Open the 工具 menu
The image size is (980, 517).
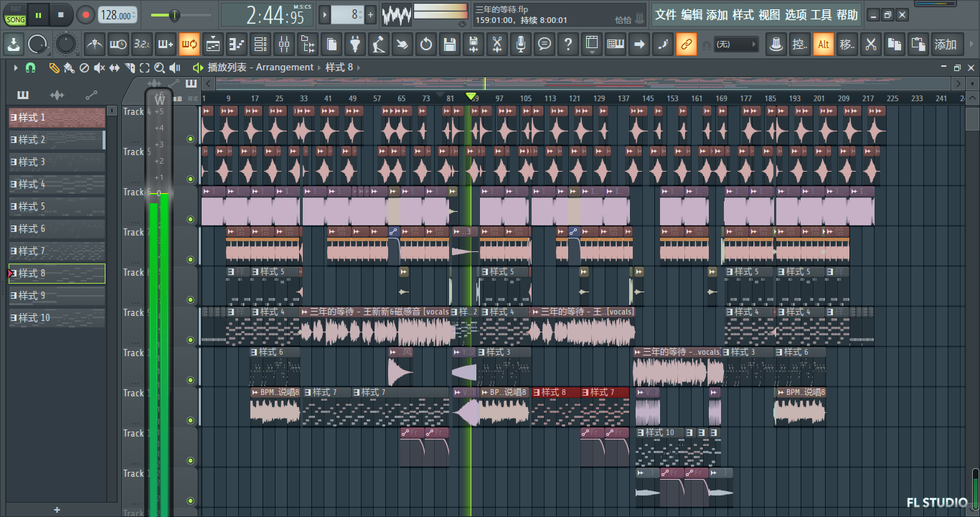click(821, 15)
